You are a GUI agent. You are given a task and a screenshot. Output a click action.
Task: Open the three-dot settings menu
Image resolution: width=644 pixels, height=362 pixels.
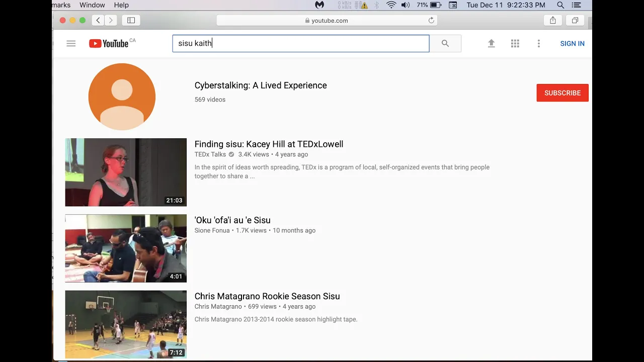pos(539,44)
